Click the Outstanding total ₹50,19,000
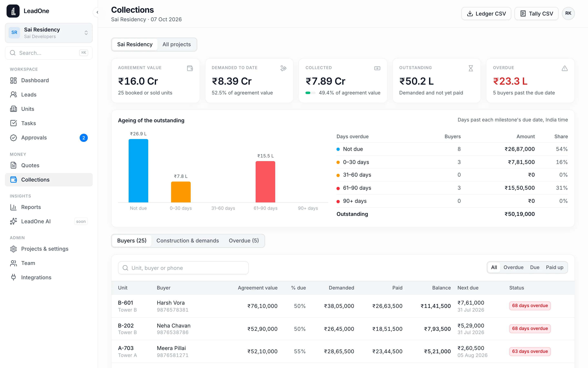This screenshot has height=368, width=588. click(519, 214)
